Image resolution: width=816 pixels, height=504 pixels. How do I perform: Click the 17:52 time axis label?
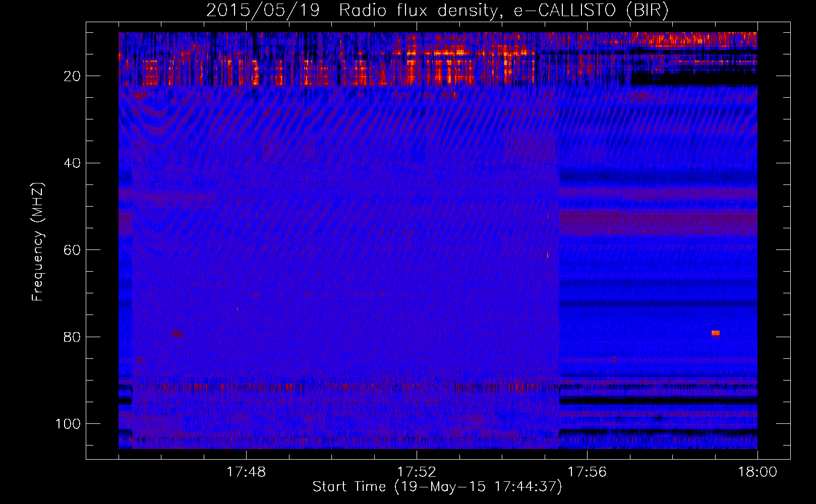(x=417, y=472)
